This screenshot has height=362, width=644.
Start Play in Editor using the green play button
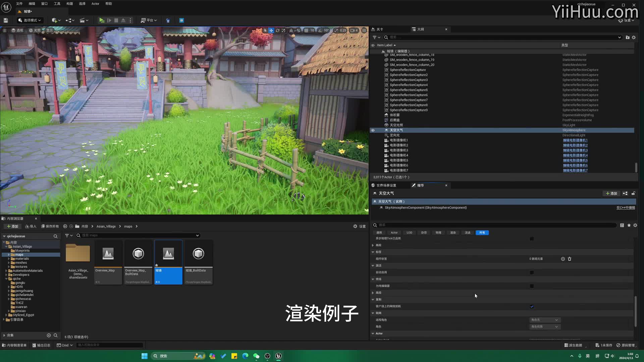point(102,20)
